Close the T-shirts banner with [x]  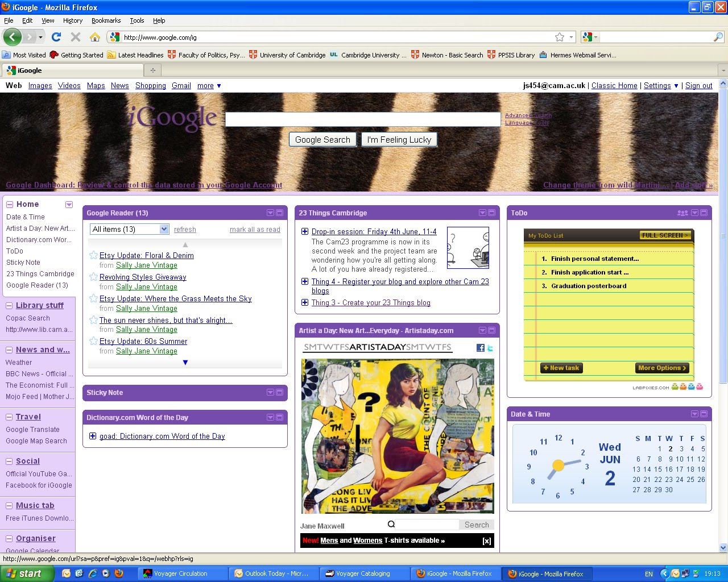(487, 541)
